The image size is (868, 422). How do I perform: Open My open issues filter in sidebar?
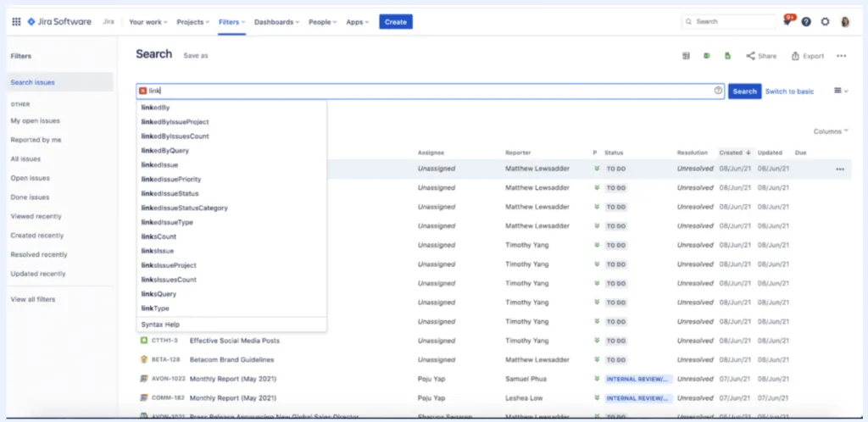(x=35, y=120)
